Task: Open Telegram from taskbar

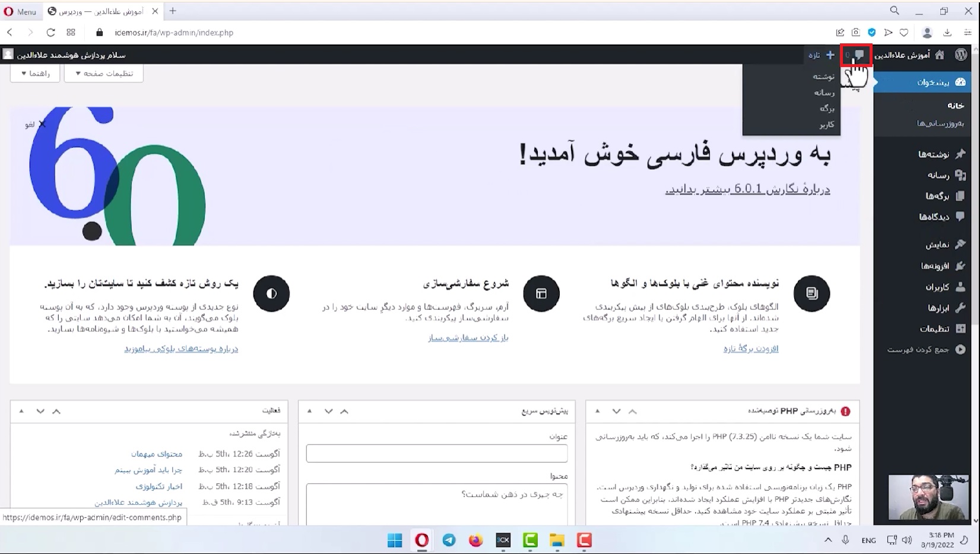Action: click(x=449, y=540)
